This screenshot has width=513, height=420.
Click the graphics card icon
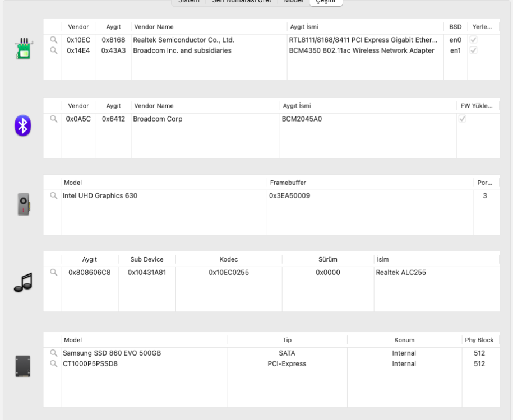click(24, 204)
